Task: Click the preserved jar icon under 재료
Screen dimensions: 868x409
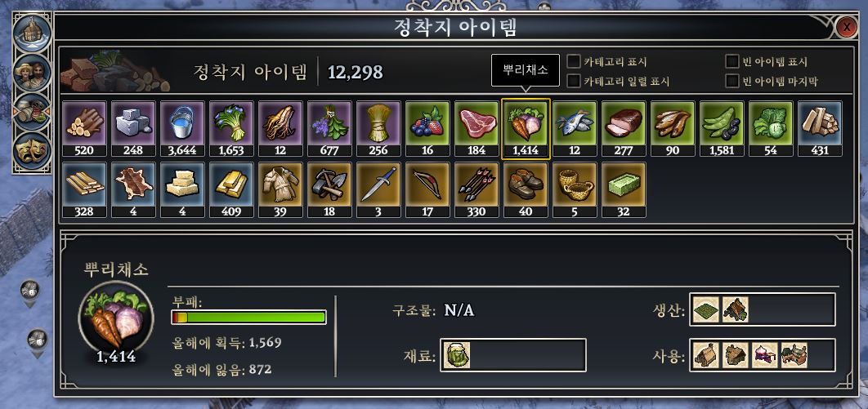Action: (x=457, y=355)
